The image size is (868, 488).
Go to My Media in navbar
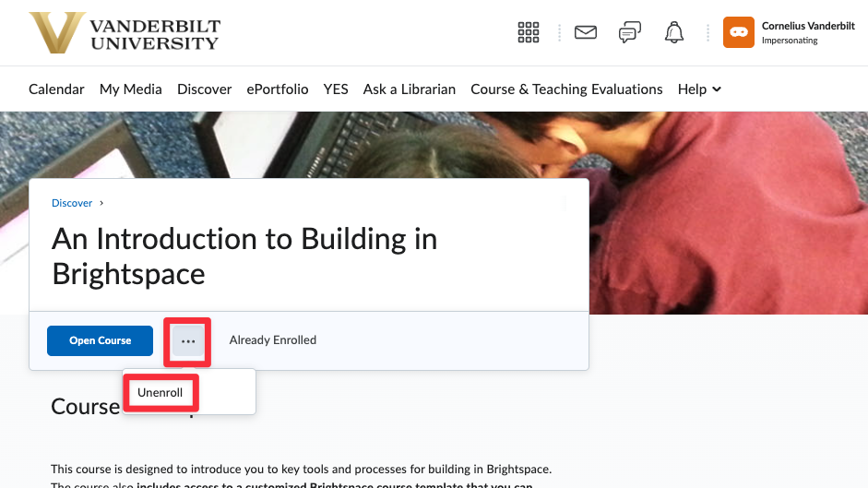[131, 89]
